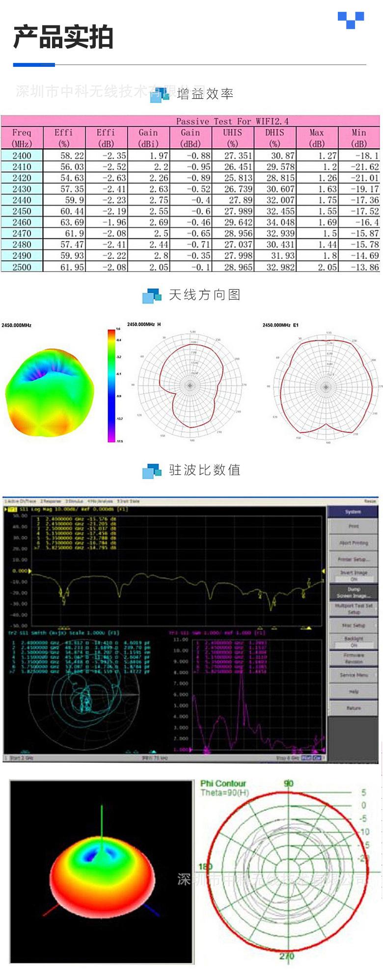383x980 pixels.
Task: Open the Service Menu softkey
Action: tap(354, 675)
